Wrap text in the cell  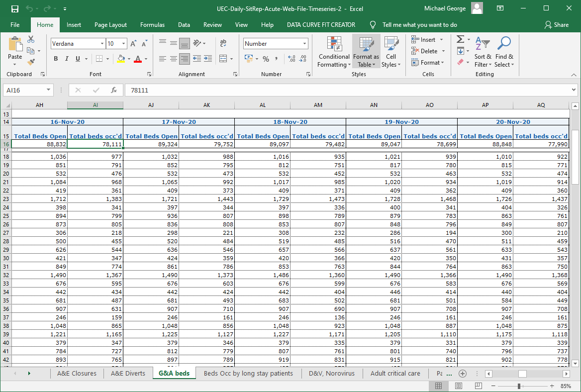click(x=223, y=43)
